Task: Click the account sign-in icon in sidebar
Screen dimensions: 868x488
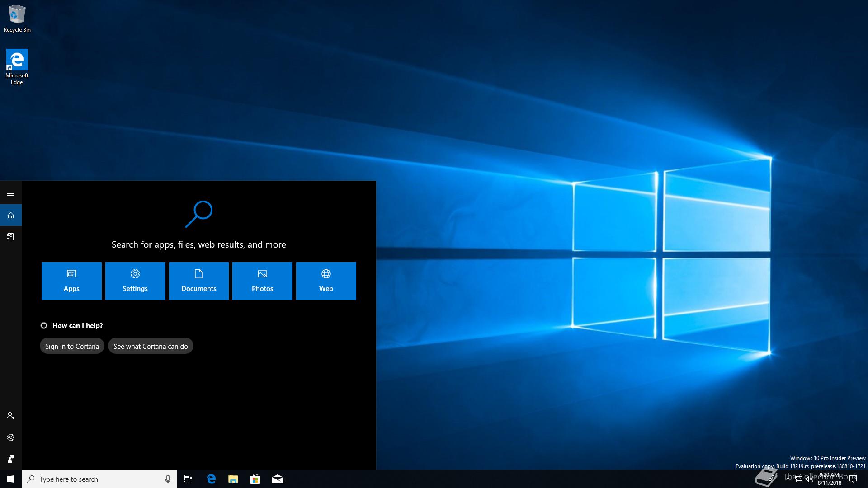Action: 11,416
